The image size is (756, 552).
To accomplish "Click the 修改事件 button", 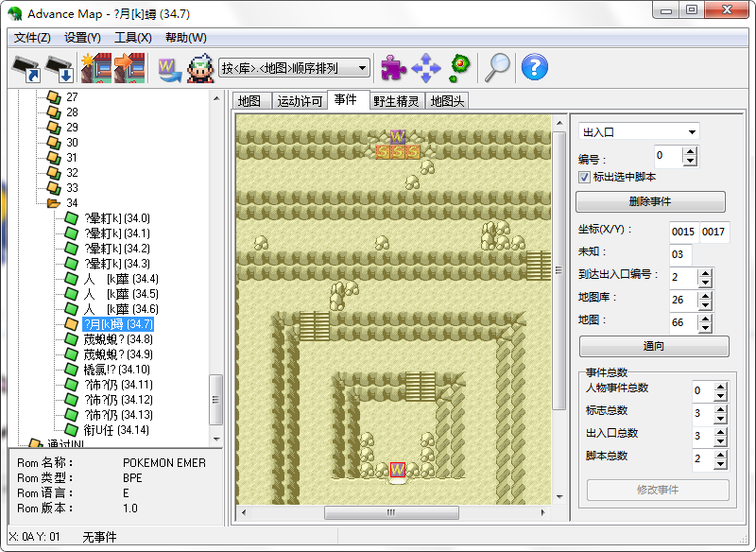I will click(x=658, y=490).
